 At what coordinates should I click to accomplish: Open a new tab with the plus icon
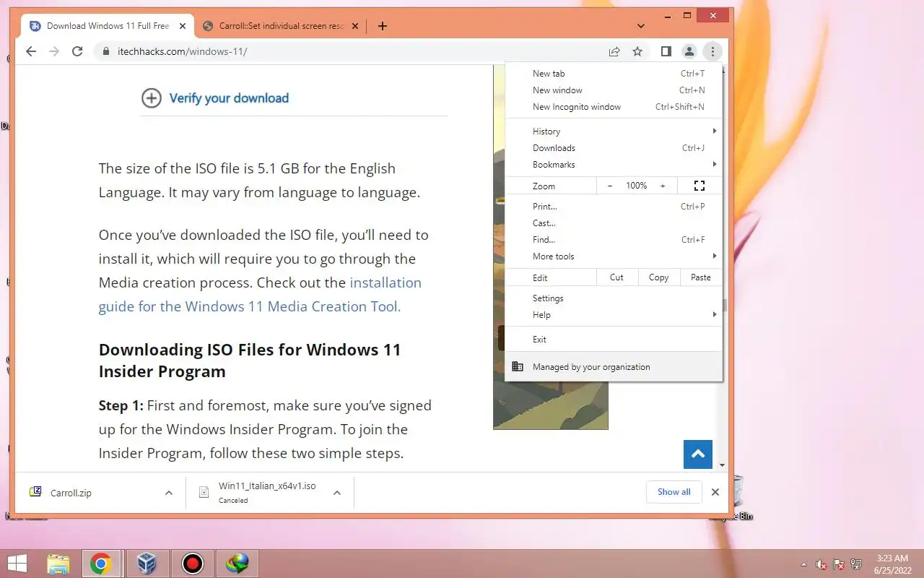click(383, 26)
